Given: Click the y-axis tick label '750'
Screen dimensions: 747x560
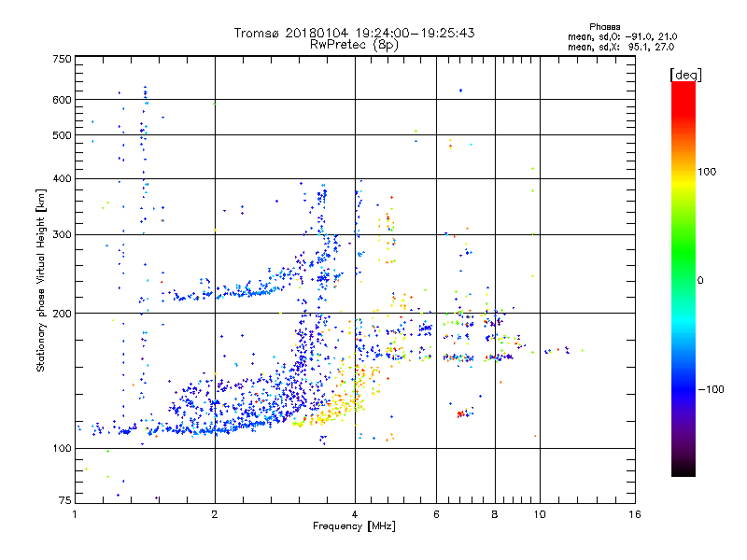Looking at the screenshot, I should point(62,59).
